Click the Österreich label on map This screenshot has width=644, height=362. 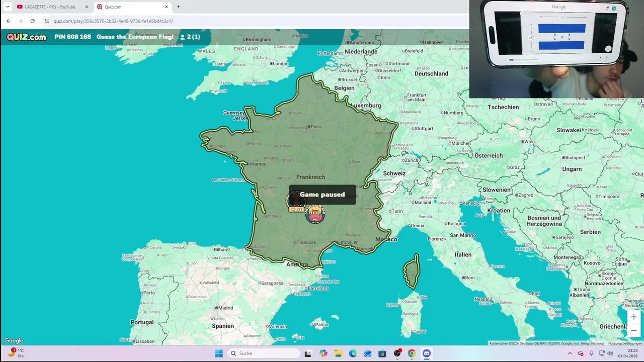pos(489,156)
